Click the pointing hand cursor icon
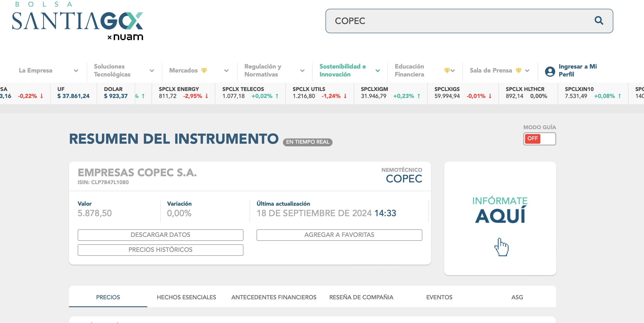This screenshot has width=644, height=323. [x=501, y=247]
